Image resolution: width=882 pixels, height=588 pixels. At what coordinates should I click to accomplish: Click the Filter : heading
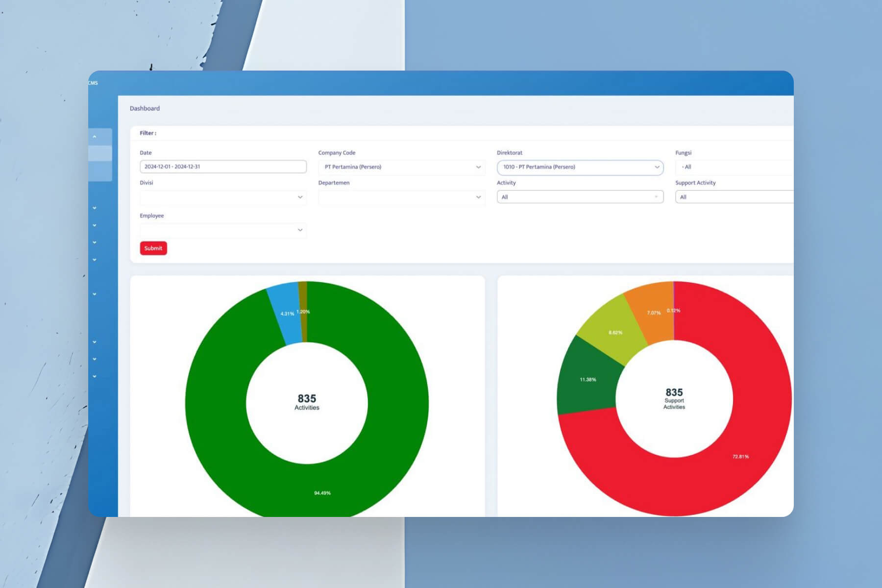coord(148,133)
